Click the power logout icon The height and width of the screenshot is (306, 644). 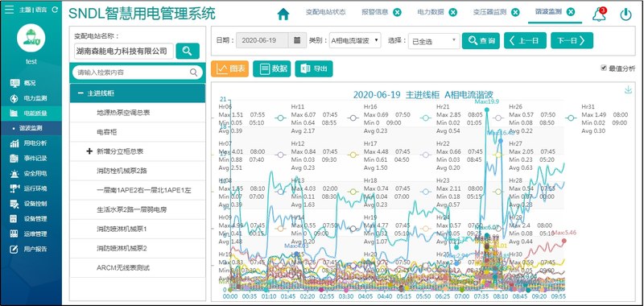coord(625,14)
